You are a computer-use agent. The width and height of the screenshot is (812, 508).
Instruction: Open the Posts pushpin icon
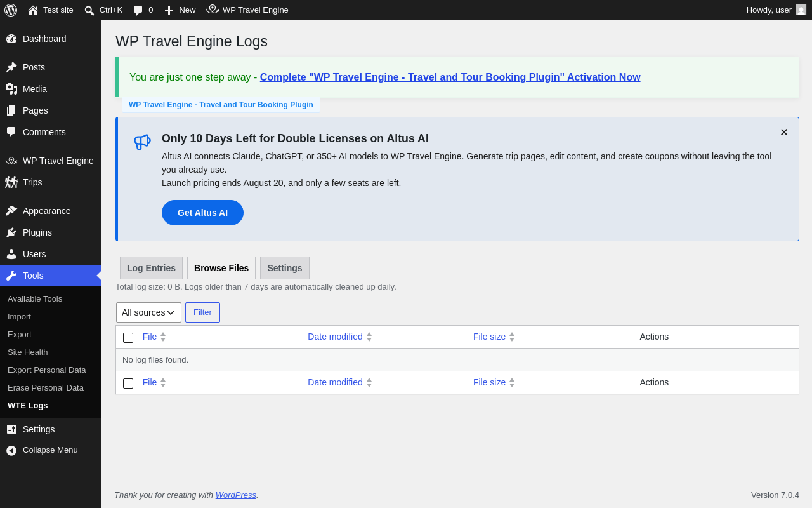pos(11,67)
